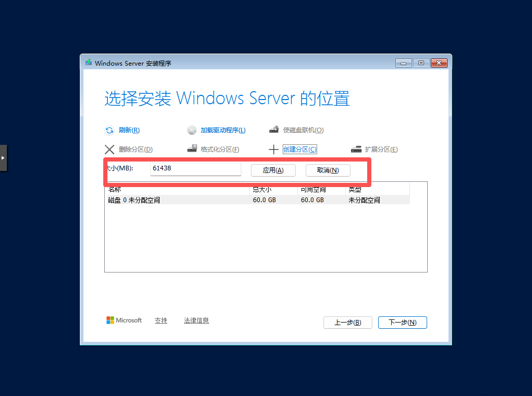Click the size (MB) input field

(x=196, y=169)
